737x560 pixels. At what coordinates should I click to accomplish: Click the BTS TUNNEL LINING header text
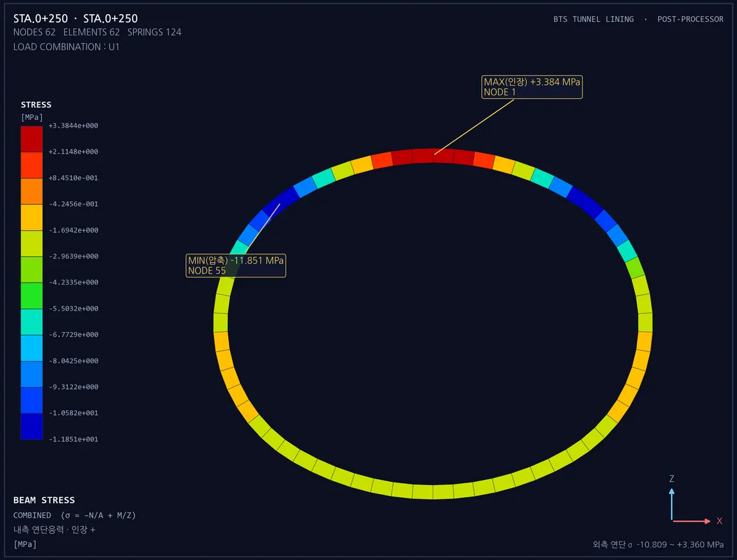tap(593, 19)
